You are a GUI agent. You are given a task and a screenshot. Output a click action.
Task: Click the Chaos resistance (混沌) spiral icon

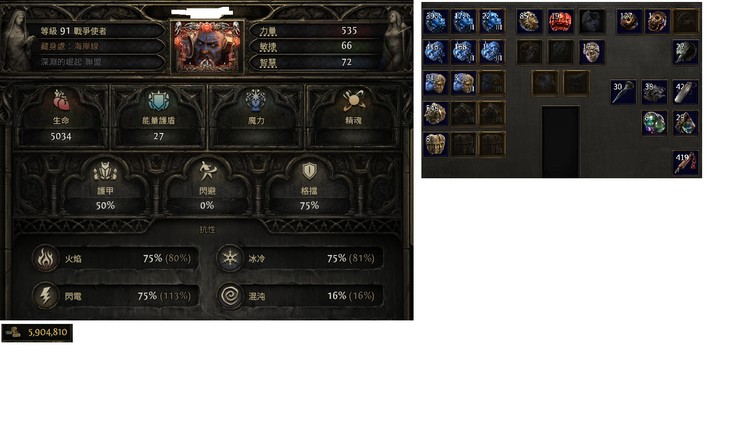[x=230, y=296]
